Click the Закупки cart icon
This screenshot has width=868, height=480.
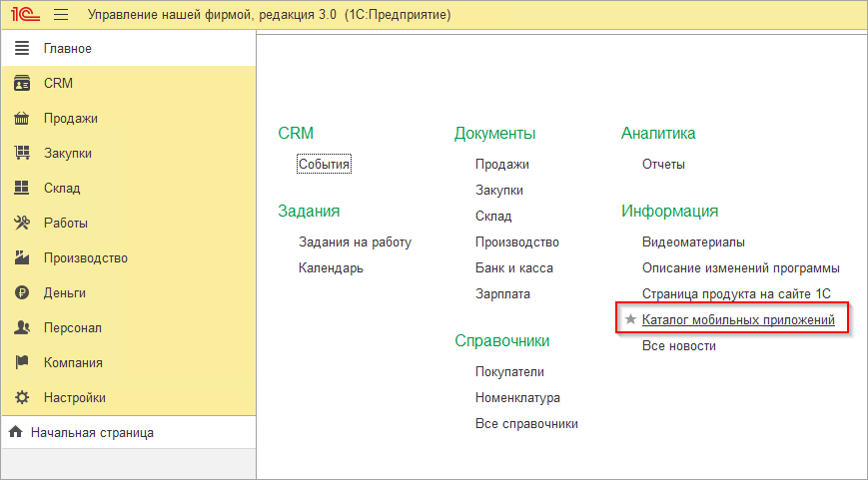tap(22, 153)
